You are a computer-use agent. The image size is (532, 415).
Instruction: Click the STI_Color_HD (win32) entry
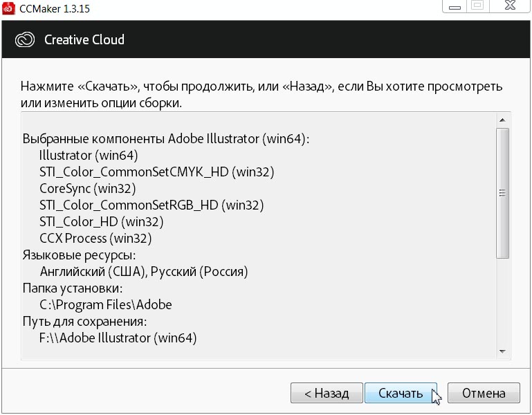[x=101, y=221]
